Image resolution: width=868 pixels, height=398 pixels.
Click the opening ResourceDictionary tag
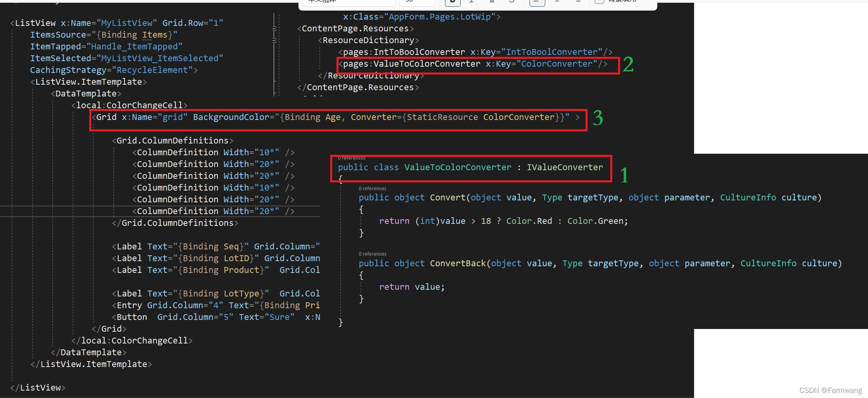point(368,40)
